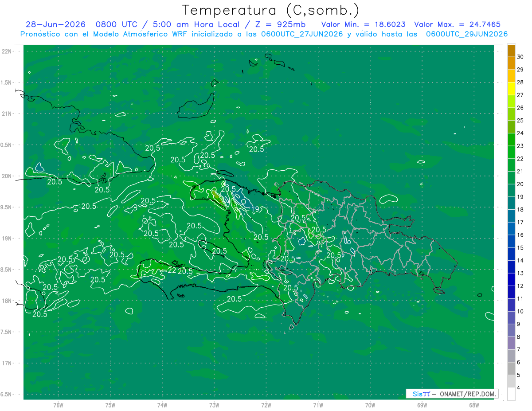Pick the yellow swatch between 27 and 28
532x411 pixels.
point(511,89)
